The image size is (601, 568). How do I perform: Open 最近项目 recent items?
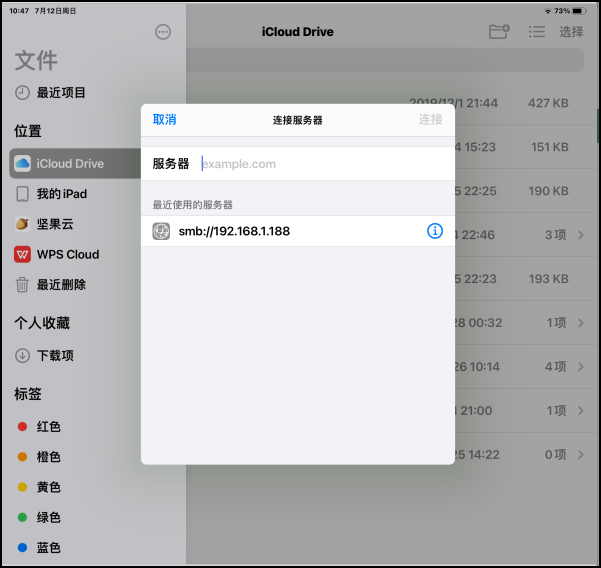pos(61,93)
